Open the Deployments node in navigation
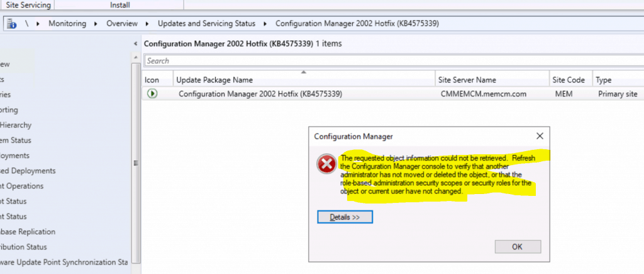 click(x=15, y=156)
